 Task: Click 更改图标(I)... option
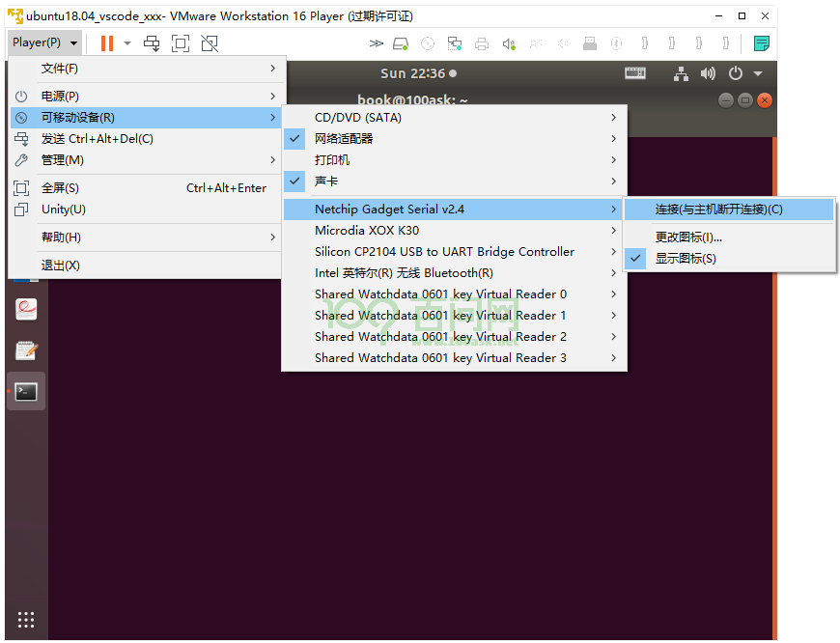[x=729, y=237]
